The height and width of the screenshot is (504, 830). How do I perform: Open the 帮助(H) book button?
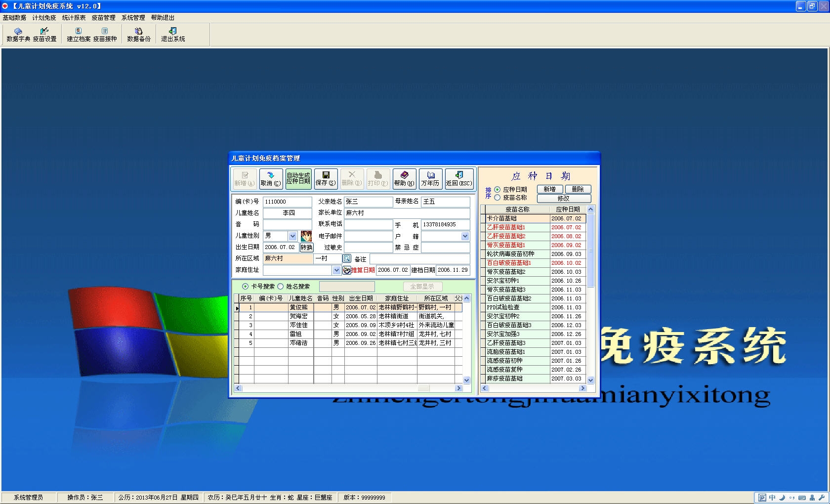click(404, 178)
